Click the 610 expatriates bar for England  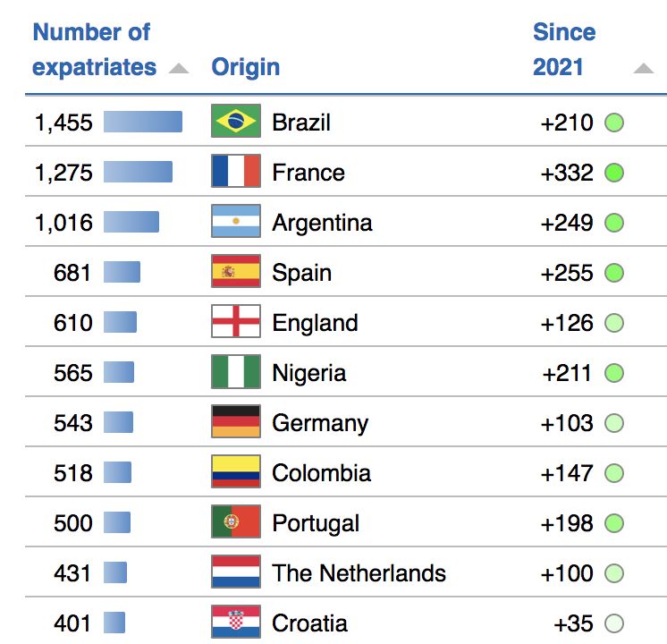(x=120, y=322)
